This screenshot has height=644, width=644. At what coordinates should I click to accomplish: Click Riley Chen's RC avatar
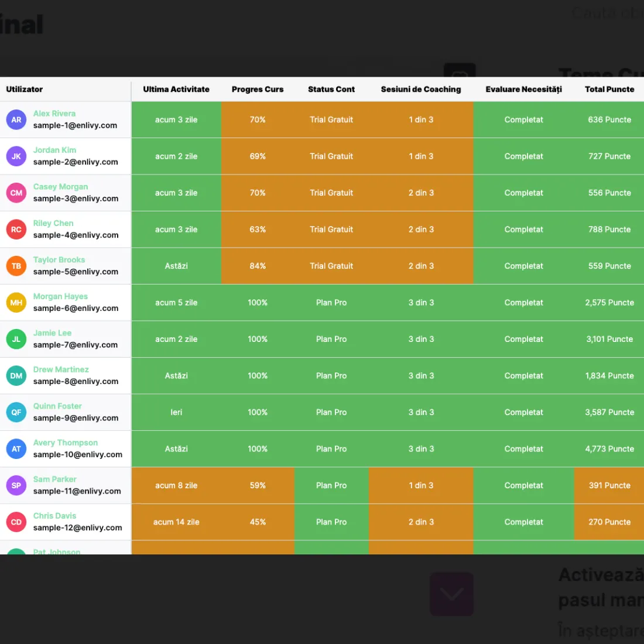pyautogui.click(x=16, y=229)
